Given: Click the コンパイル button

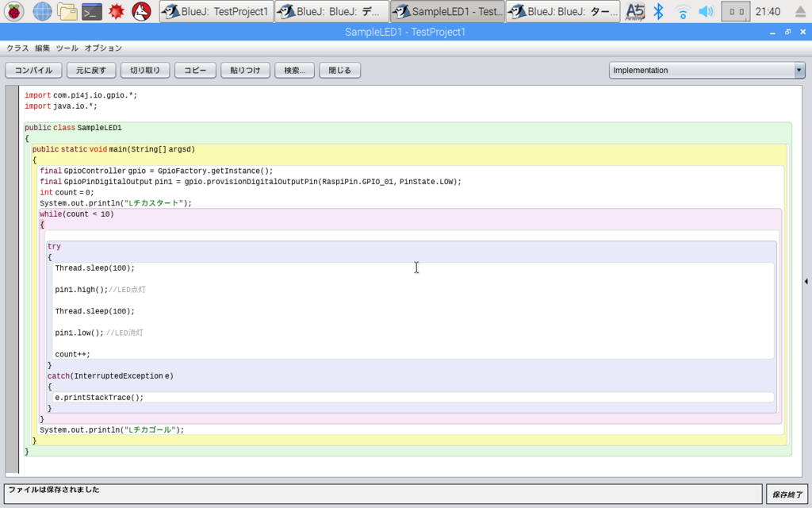Looking at the screenshot, I should [33, 70].
